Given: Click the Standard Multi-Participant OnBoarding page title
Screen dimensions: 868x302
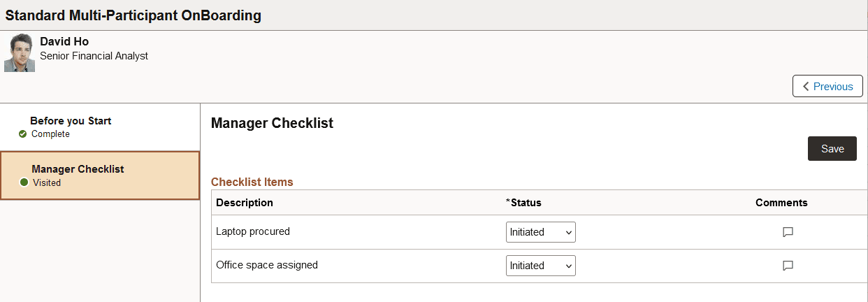Looking at the screenshot, I should 133,15.
